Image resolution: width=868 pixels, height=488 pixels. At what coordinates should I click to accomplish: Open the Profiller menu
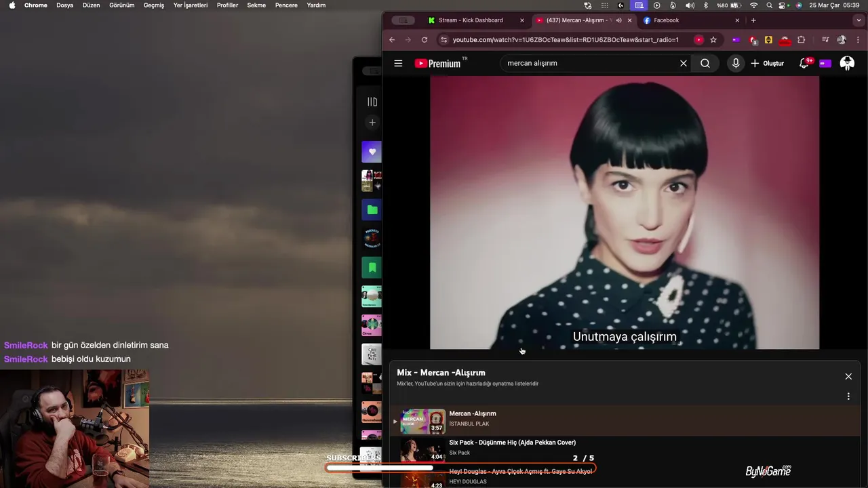[228, 5]
